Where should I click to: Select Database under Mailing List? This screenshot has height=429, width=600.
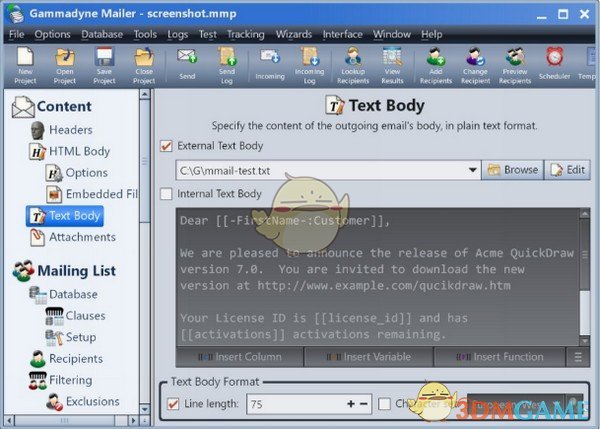(64, 294)
